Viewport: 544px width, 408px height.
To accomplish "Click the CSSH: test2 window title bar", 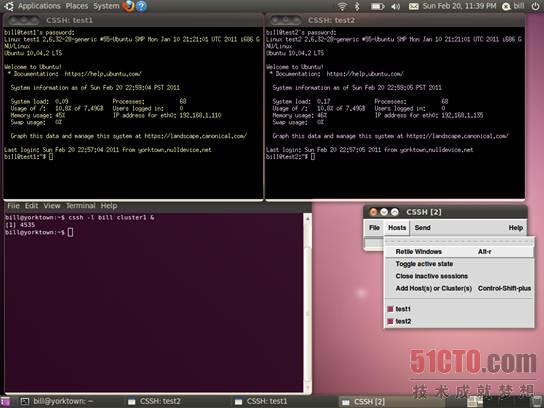I will click(x=395, y=20).
